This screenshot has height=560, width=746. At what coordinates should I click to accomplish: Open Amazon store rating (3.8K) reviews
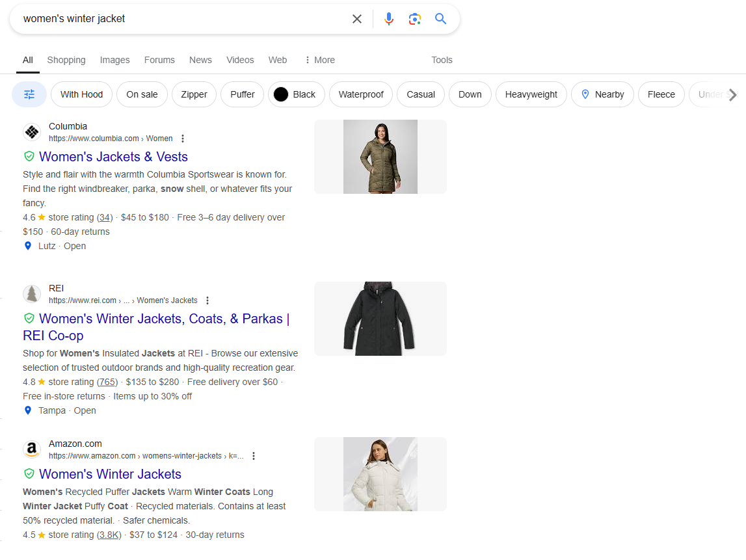[109, 535]
